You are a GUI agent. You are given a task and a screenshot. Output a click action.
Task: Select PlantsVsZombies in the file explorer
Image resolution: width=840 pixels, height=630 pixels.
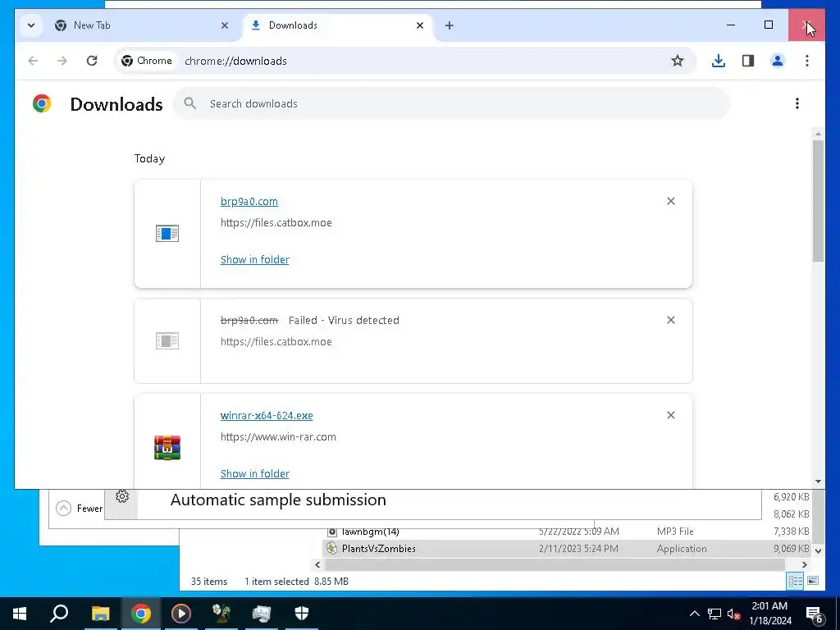pyautogui.click(x=568, y=549)
